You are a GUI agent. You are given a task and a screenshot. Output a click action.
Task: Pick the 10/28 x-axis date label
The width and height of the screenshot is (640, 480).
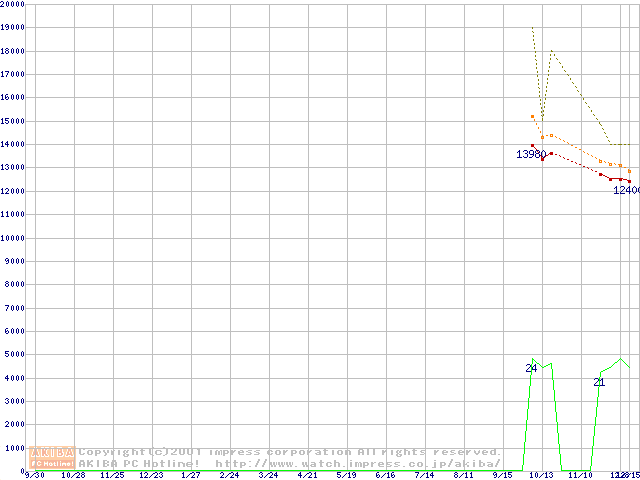click(x=74, y=475)
